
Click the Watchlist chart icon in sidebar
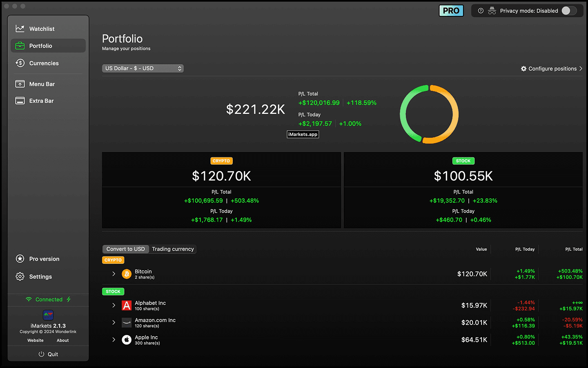tap(20, 29)
